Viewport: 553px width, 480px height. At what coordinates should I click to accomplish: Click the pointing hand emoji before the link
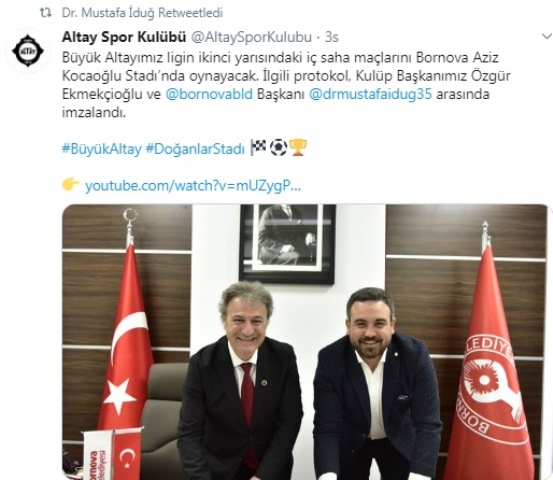[x=71, y=184]
